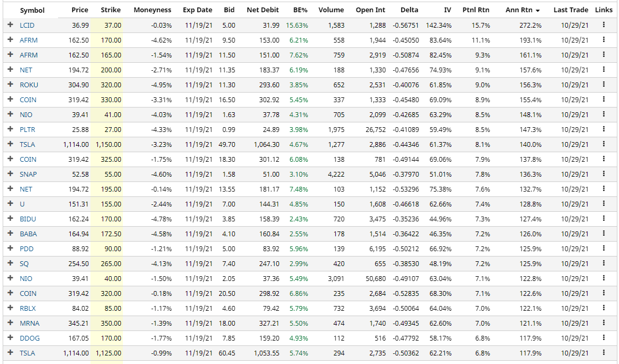Screen dimensions: 619x364
Task: Open links menu for NIO 41.00 strike row
Action: click(604, 114)
